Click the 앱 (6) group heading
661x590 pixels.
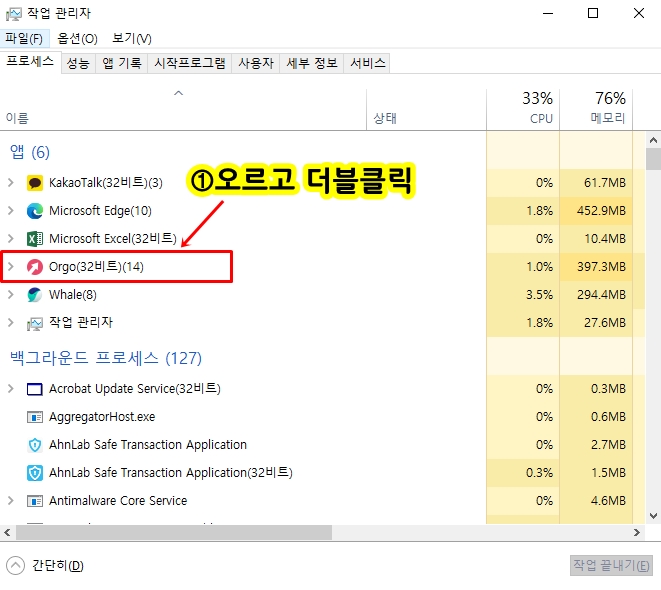point(30,152)
